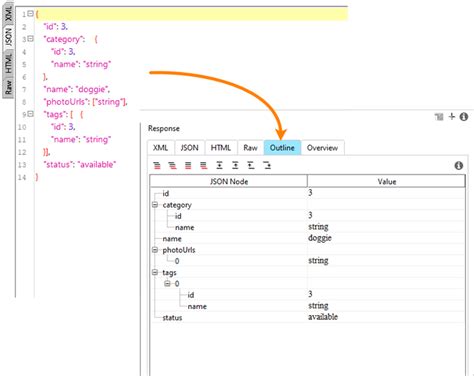The image size is (474, 376).
Task: Click the plus icon above the Response panel
Action: tap(452, 116)
